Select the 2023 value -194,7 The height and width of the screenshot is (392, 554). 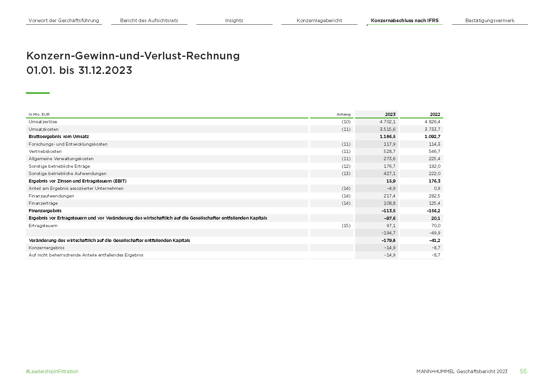tap(388, 233)
